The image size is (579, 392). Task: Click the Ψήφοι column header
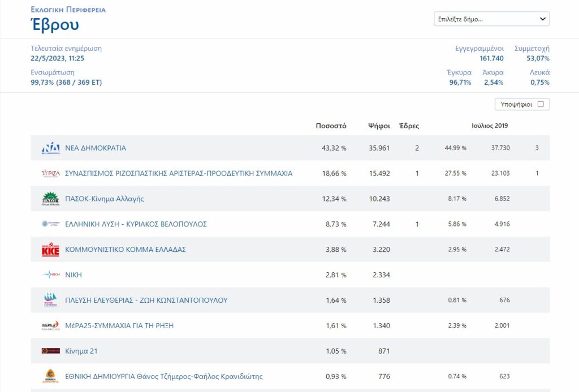click(379, 126)
